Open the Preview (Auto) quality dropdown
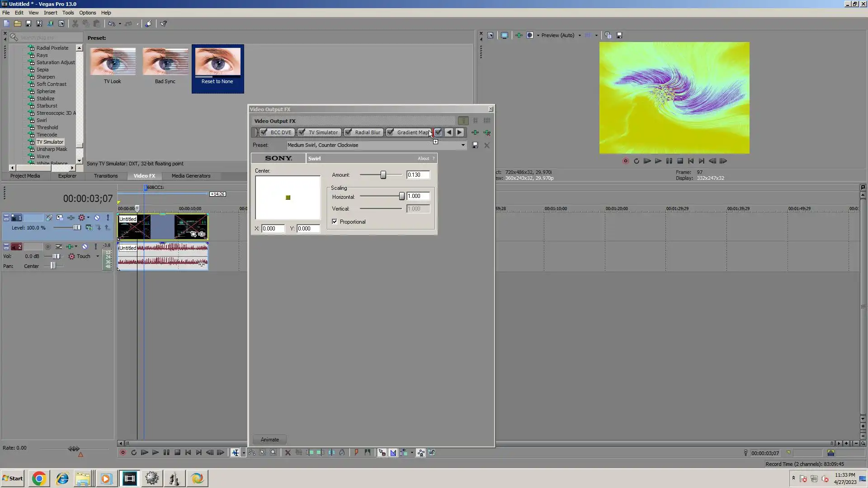This screenshot has width=868, height=488. (579, 35)
